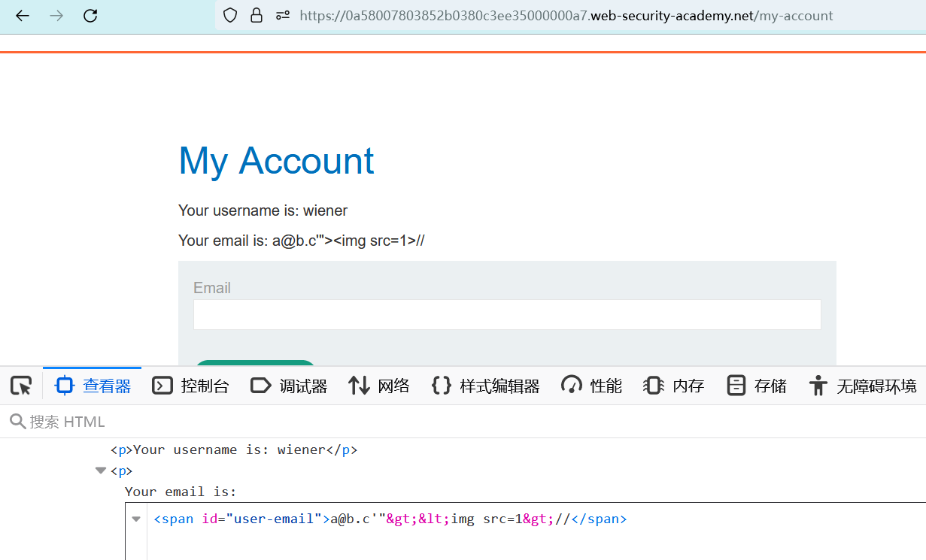Open the site permissions icon in address bar
Screen dimensions: 926x560
(283, 15)
